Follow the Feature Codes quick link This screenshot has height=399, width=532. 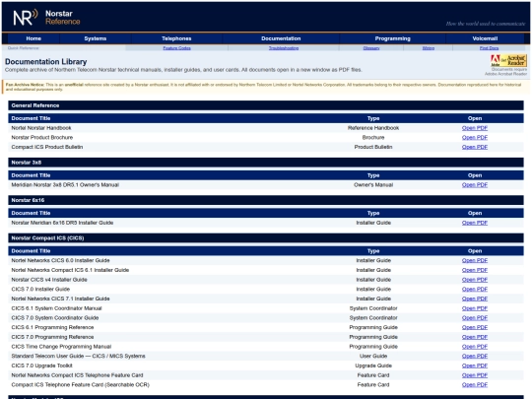pyautogui.click(x=176, y=48)
